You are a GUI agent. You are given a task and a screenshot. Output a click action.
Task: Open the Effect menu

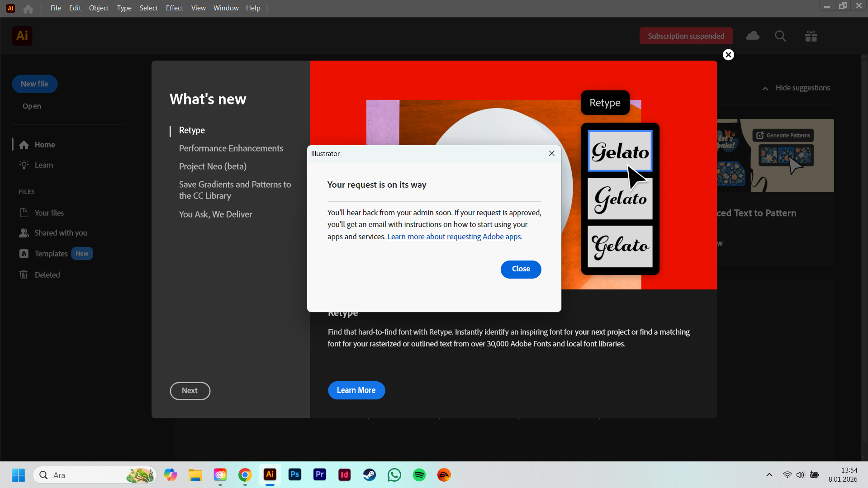pyautogui.click(x=175, y=8)
